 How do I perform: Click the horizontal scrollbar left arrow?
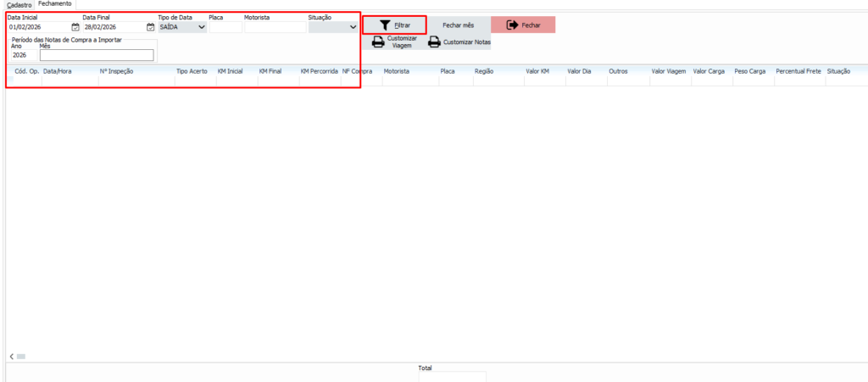tap(11, 357)
